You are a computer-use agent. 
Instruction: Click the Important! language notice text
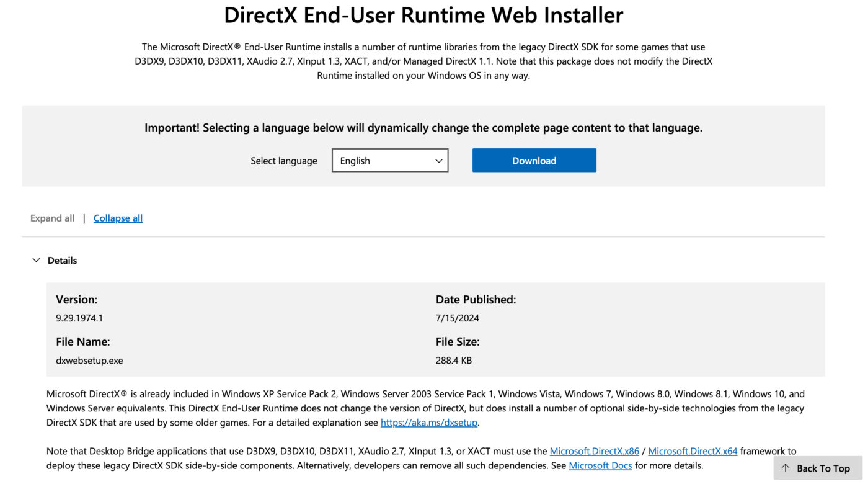(x=423, y=128)
